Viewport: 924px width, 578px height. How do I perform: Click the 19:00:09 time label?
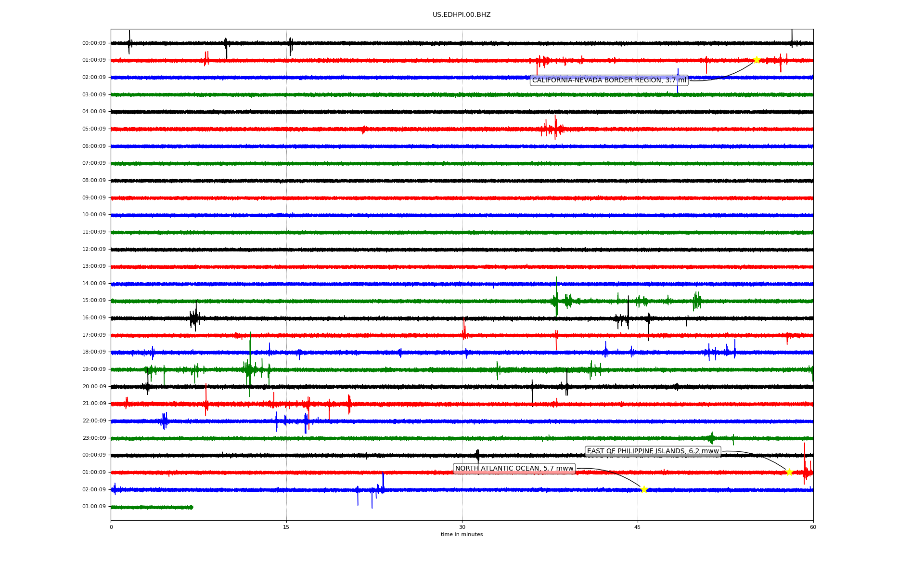94,369
